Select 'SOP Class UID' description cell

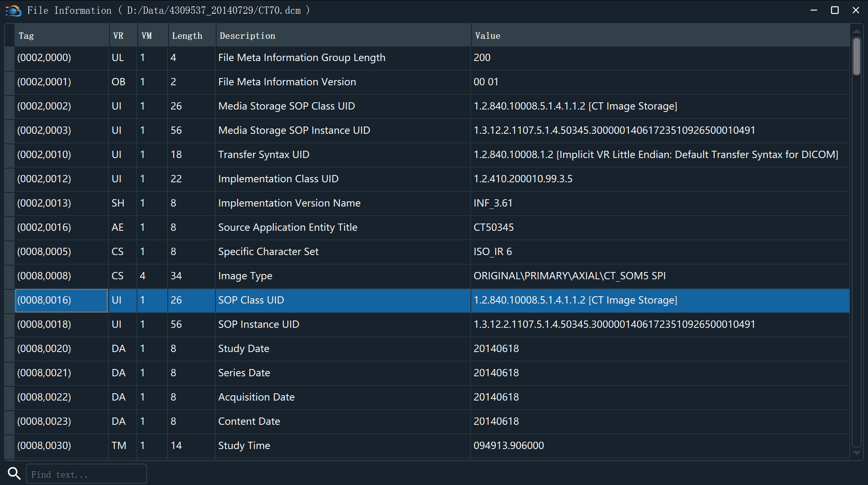tap(343, 300)
